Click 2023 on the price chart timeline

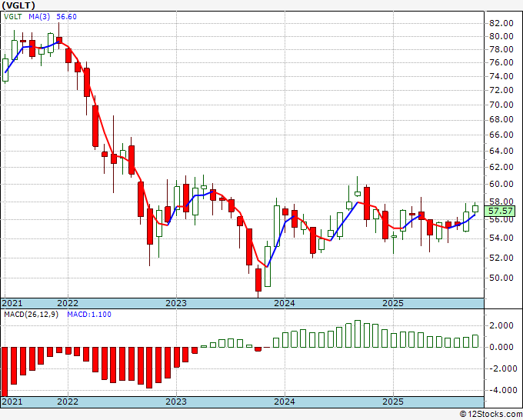pos(176,303)
